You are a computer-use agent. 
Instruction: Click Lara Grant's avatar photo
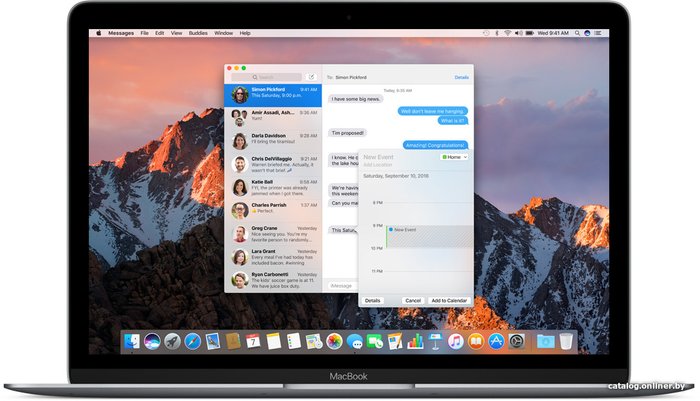pyautogui.click(x=240, y=257)
